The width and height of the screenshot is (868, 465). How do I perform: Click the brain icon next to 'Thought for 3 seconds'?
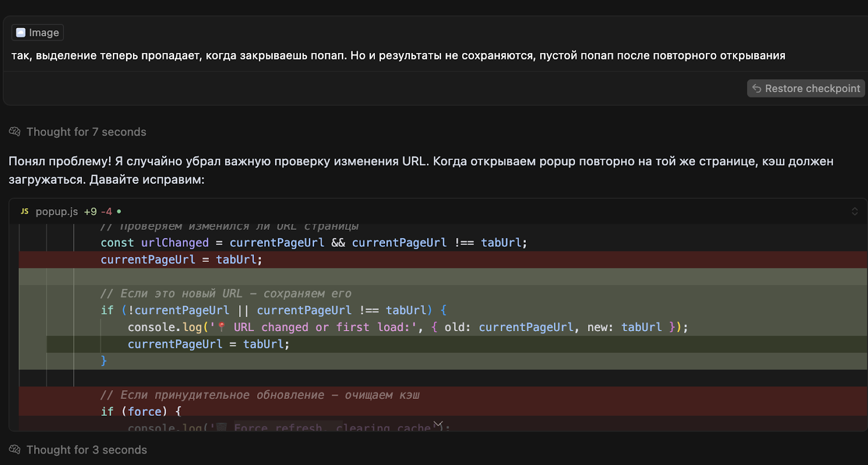[x=15, y=450]
